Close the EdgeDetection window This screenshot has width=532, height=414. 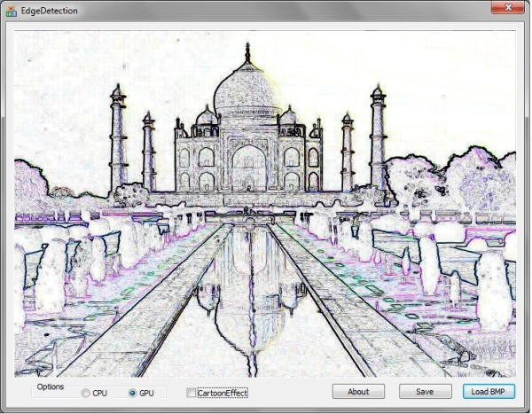click(x=508, y=7)
